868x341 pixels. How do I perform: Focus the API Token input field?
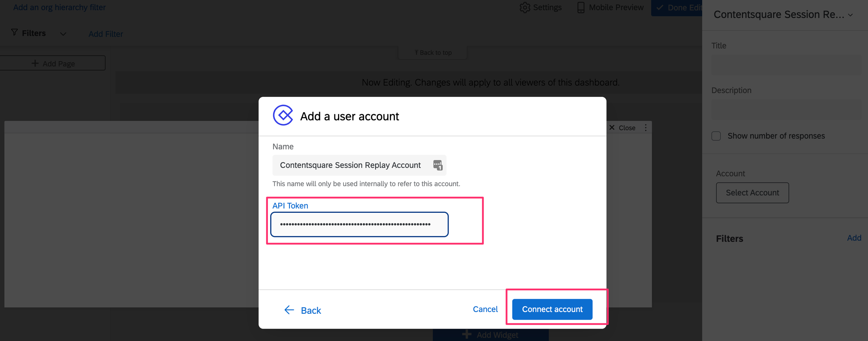point(359,224)
